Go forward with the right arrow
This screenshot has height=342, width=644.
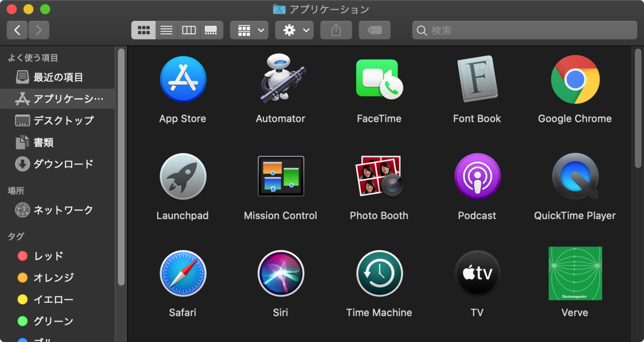39,30
